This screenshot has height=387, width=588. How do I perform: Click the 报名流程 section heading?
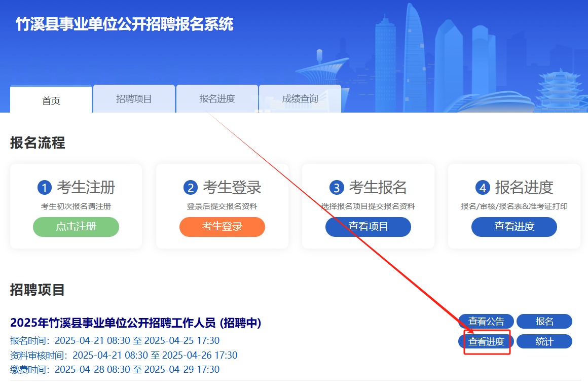(x=38, y=143)
